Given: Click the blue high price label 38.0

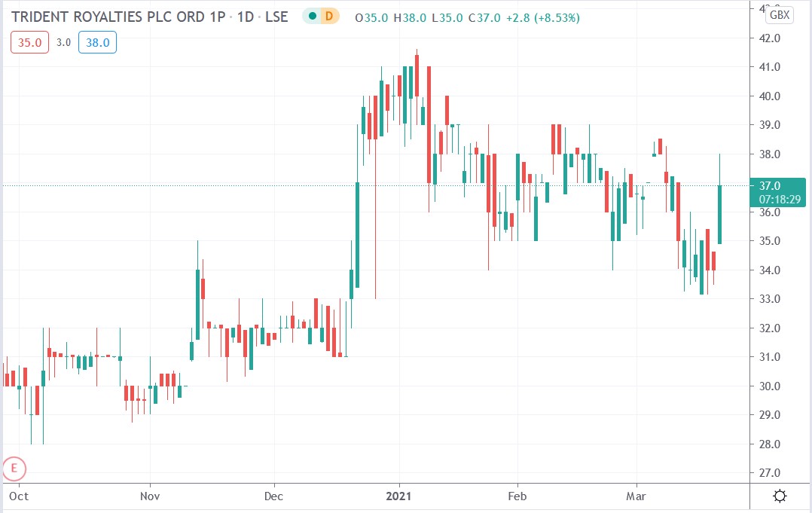Looking at the screenshot, I should [97, 42].
